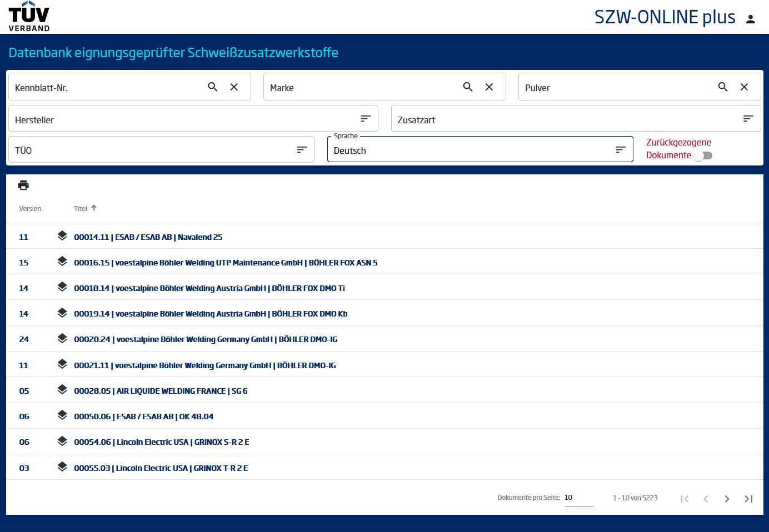
Task: Open document 00020.24 BÖHLER DMO-IG
Action: click(x=206, y=339)
